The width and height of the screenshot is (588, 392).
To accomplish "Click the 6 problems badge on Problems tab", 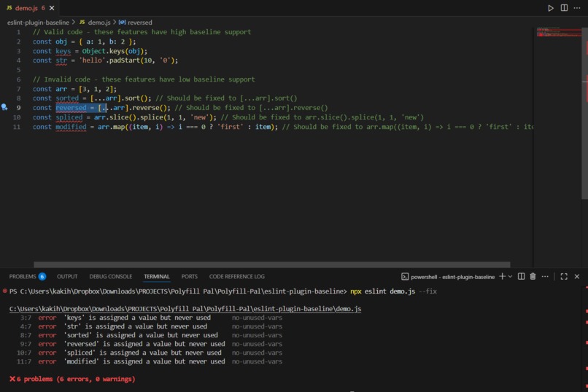I will pos(42,276).
